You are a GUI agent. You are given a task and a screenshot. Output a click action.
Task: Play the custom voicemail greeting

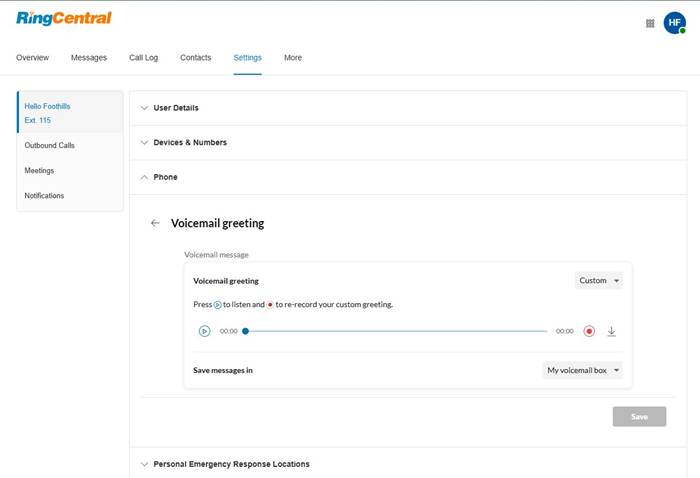click(x=204, y=331)
